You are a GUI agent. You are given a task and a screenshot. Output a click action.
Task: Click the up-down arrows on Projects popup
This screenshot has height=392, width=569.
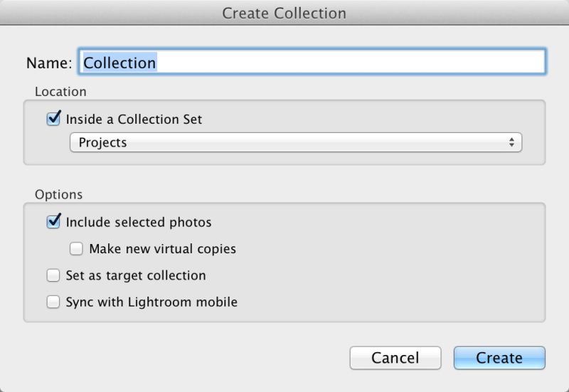coord(511,142)
